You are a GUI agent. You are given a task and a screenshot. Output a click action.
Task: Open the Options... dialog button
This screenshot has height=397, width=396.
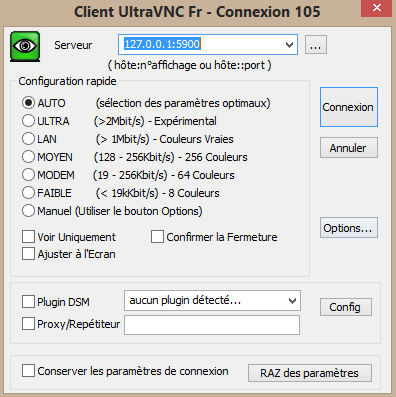coord(349,228)
